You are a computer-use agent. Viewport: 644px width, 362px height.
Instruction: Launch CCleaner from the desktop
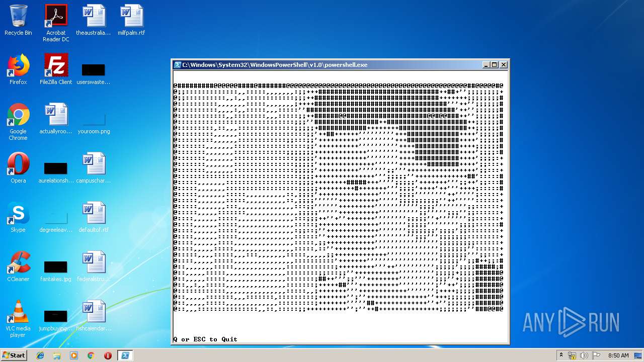[18, 266]
